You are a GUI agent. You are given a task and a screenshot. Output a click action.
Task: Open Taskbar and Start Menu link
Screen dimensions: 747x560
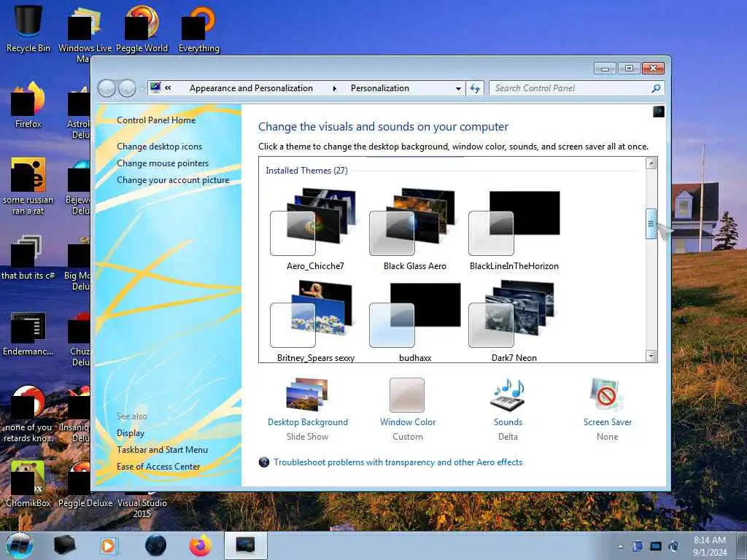[x=162, y=449]
